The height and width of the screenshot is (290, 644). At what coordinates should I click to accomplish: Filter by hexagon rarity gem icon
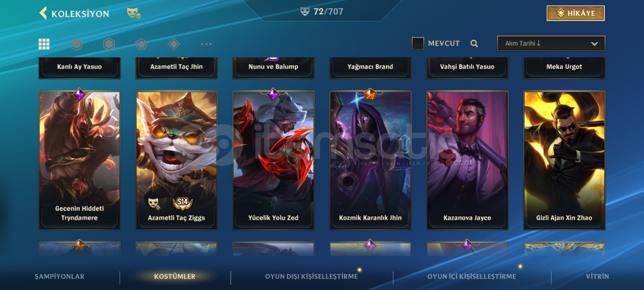(109, 44)
